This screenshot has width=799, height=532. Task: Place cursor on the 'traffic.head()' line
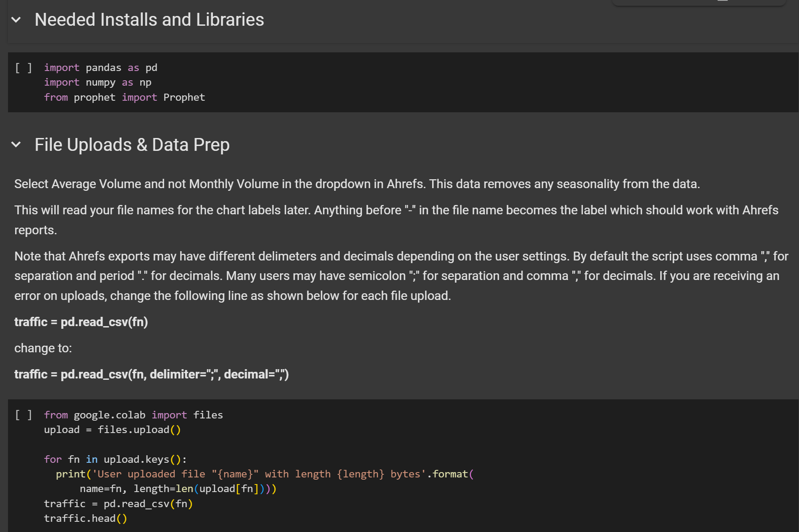click(85, 519)
